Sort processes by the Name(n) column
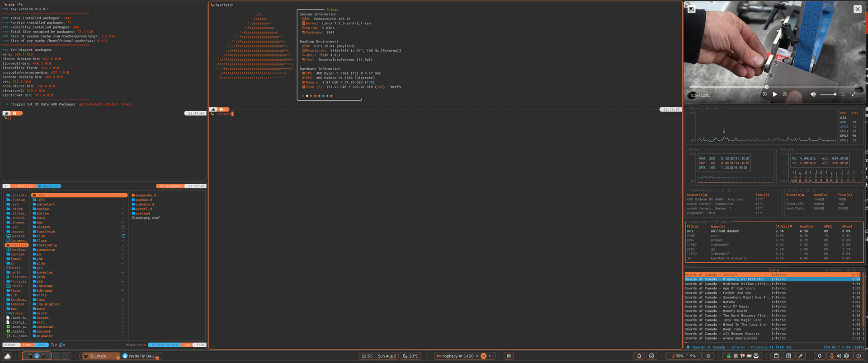868x363 pixels. 718,227
